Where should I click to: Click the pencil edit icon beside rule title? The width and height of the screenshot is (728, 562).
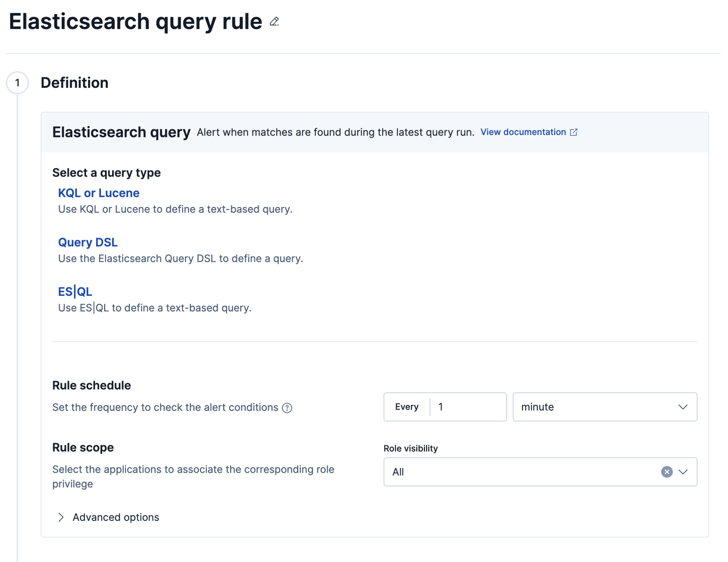274,22
